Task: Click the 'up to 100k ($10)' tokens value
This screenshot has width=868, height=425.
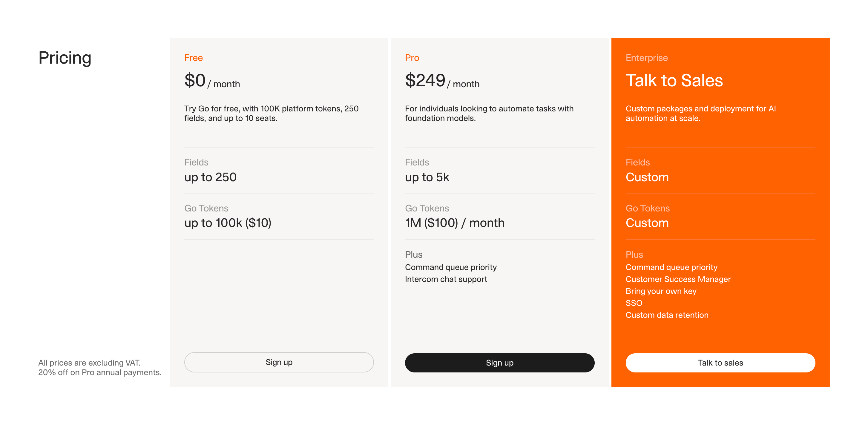Action: pos(227,223)
